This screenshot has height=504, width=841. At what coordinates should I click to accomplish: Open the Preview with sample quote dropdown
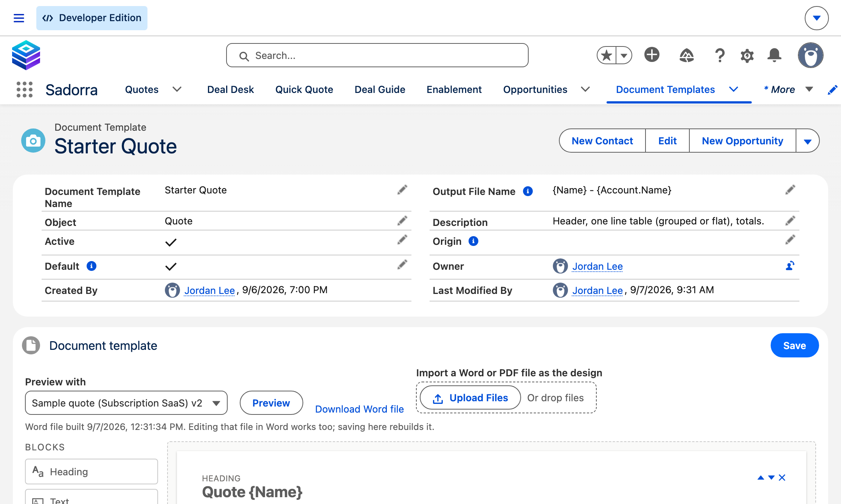[x=126, y=403]
